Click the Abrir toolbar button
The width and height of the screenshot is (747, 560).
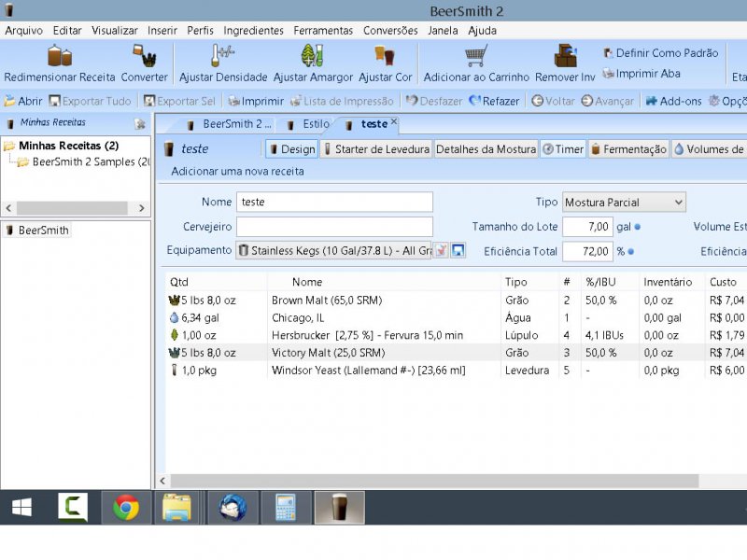(23, 101)
